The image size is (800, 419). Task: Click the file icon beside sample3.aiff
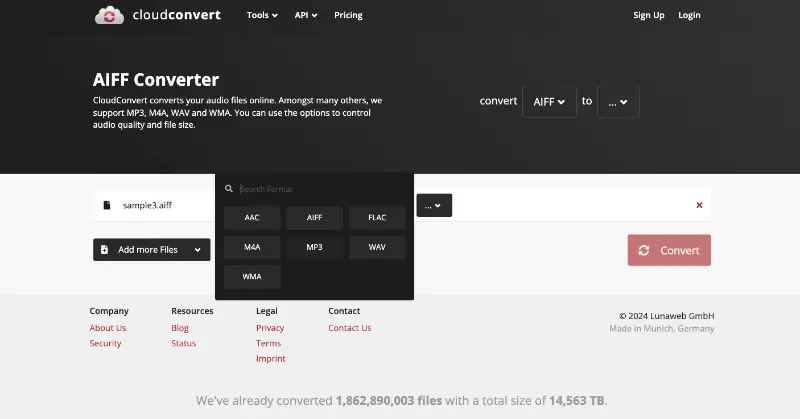(107, 205)
